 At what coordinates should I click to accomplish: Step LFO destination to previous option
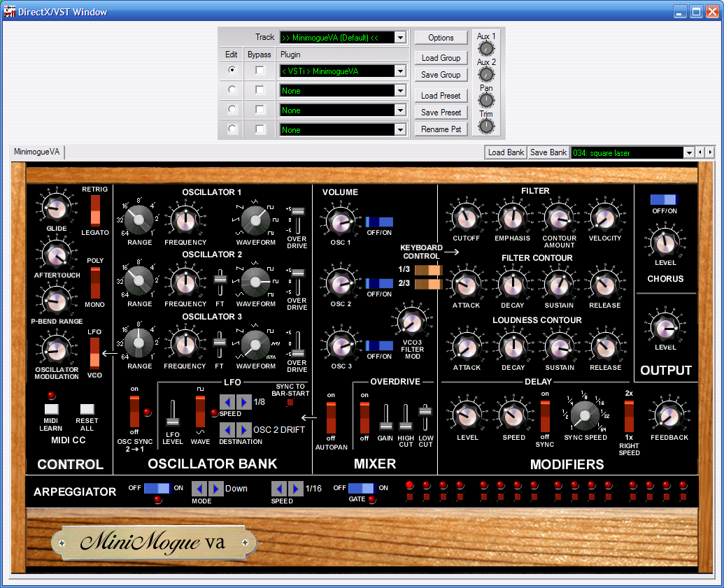[x=227, y=430]
